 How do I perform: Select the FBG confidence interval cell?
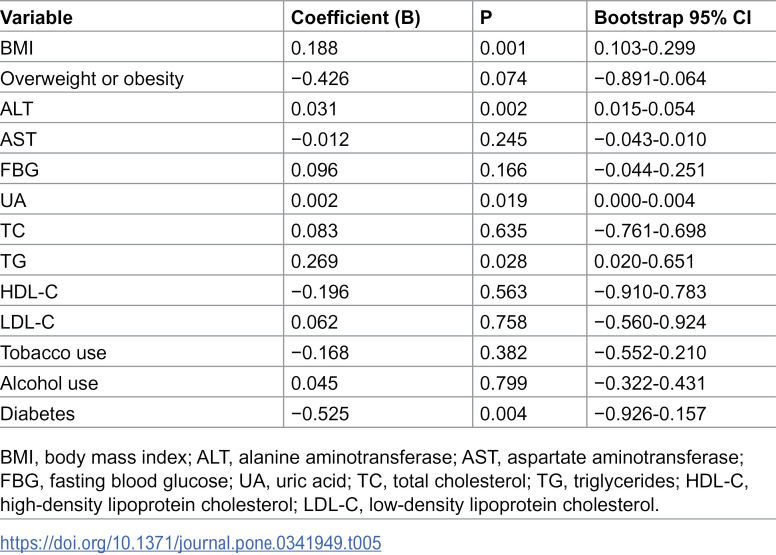pyautogui.click(x=649, y=170)
